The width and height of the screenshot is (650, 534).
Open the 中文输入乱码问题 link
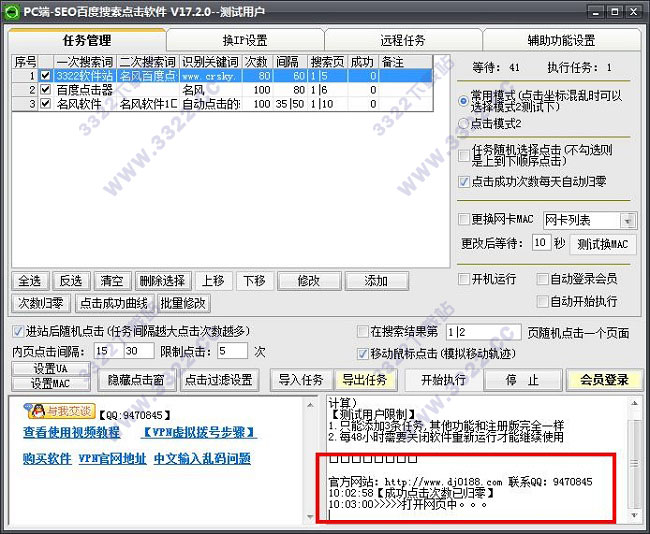click(202, 459)
